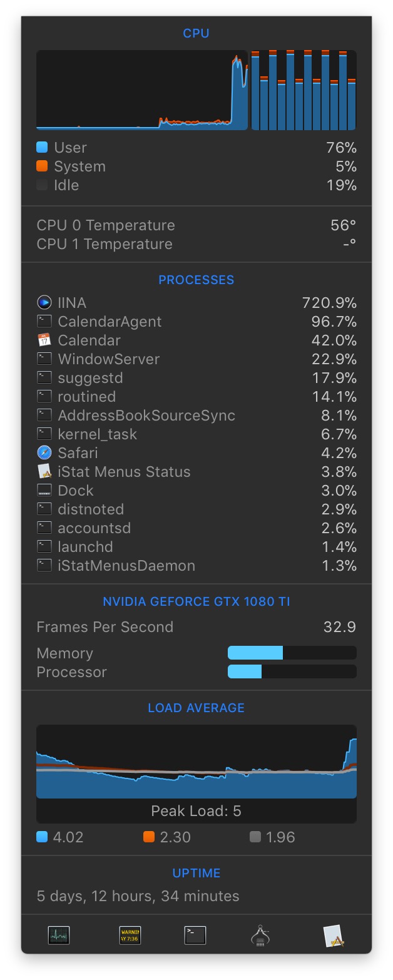Open Console app with warning icon

tap(130, 935)
